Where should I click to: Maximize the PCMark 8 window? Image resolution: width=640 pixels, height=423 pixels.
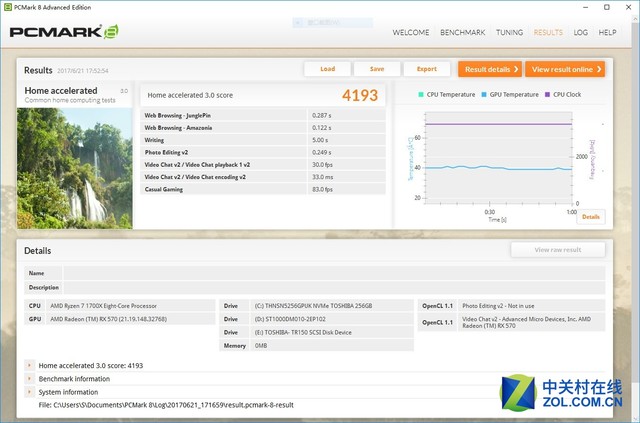pyautogui.click(x=607, y=7)
